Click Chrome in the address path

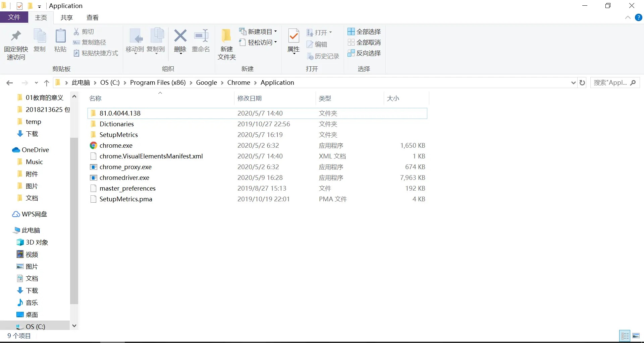(x=238, y=83)
